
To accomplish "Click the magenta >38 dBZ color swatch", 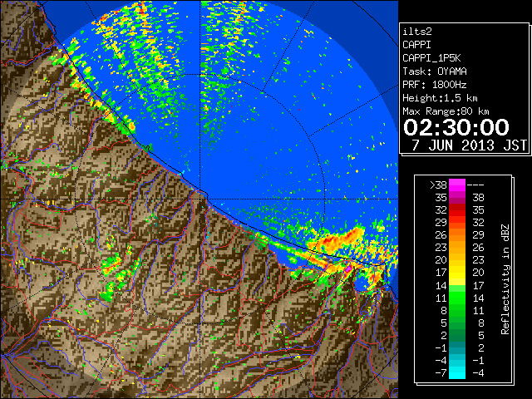I will (457, 185).
